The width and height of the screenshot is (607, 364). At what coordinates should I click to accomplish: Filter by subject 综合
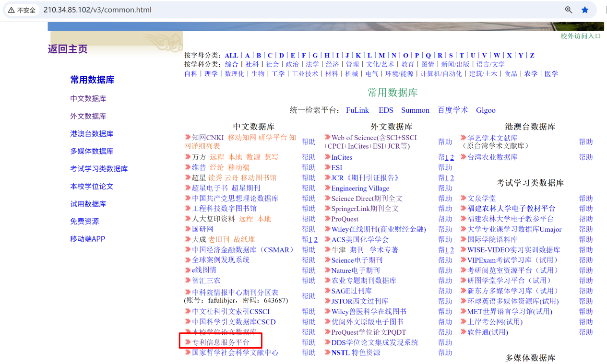tap(232, 64)
